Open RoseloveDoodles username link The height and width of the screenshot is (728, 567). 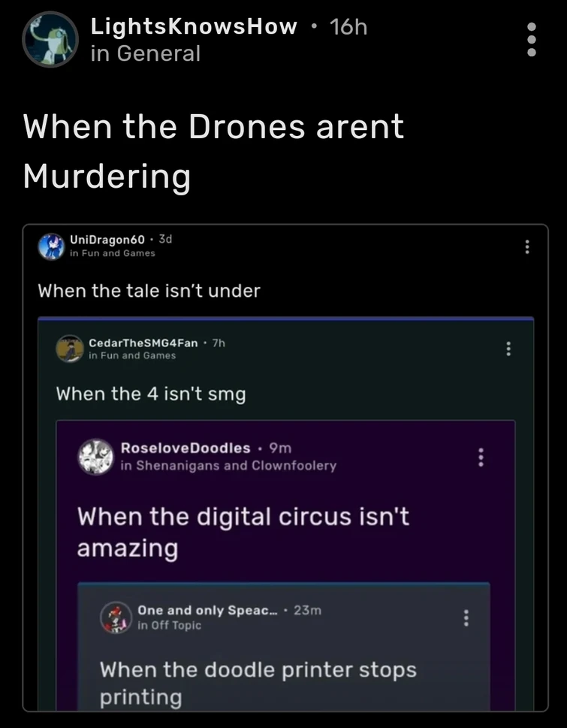(x=185, y=448)
